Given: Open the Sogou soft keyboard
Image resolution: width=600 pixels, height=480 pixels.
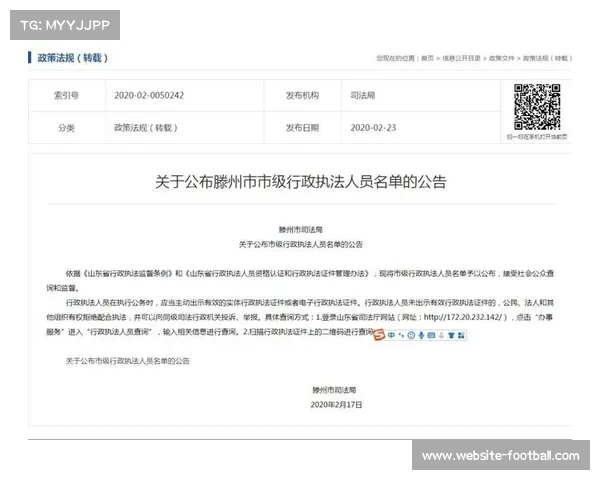Looking at the screenshot, I should click(431, 335).
